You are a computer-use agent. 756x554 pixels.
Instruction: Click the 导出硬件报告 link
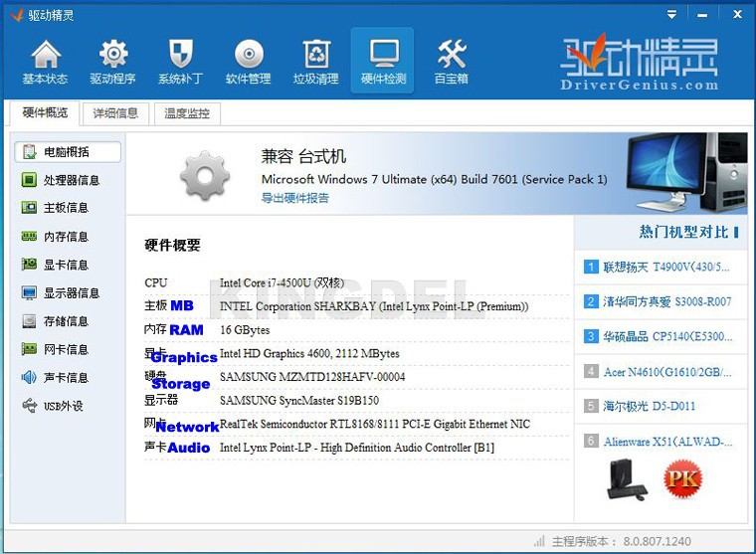point(295,198)
